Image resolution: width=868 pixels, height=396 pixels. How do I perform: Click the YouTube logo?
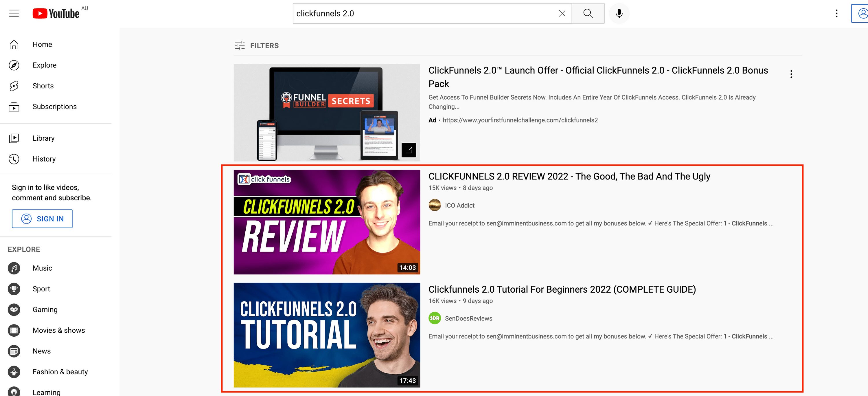(56, 14)
